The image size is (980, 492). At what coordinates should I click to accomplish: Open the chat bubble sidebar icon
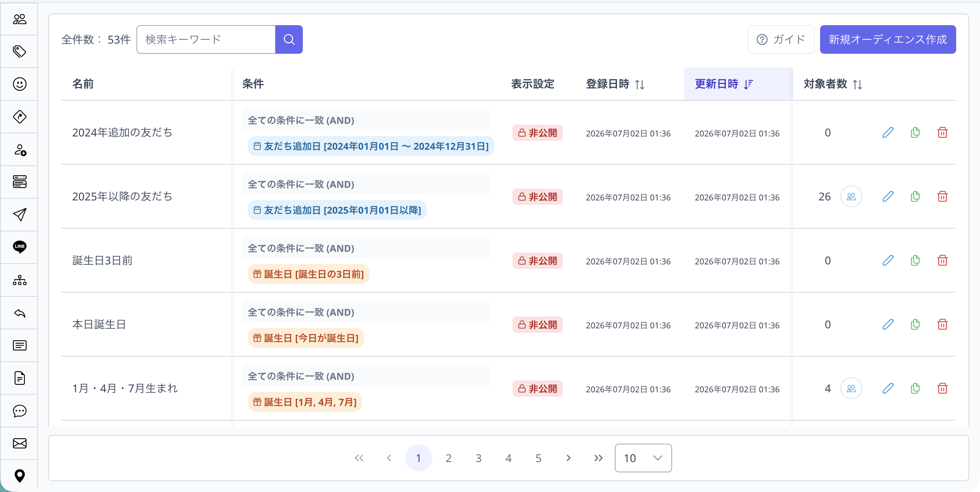[x=19, y=411]
